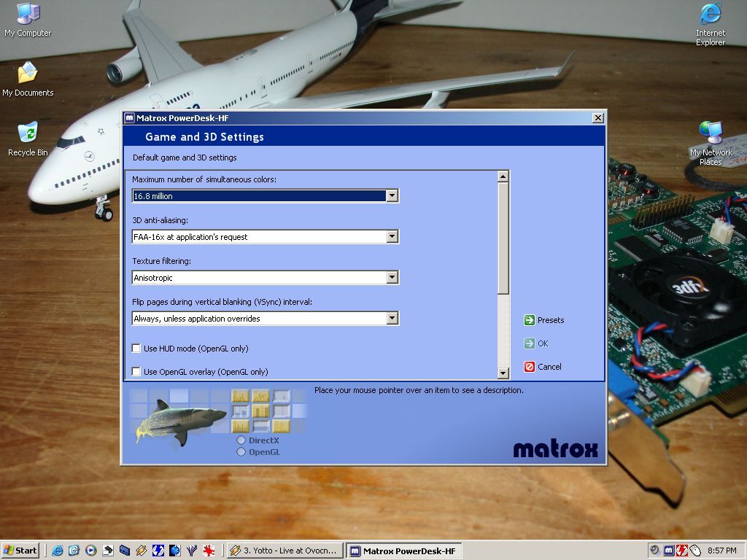Open the simultaneous colors dropdown
This screenshot has width=747, height=560.
392,195
